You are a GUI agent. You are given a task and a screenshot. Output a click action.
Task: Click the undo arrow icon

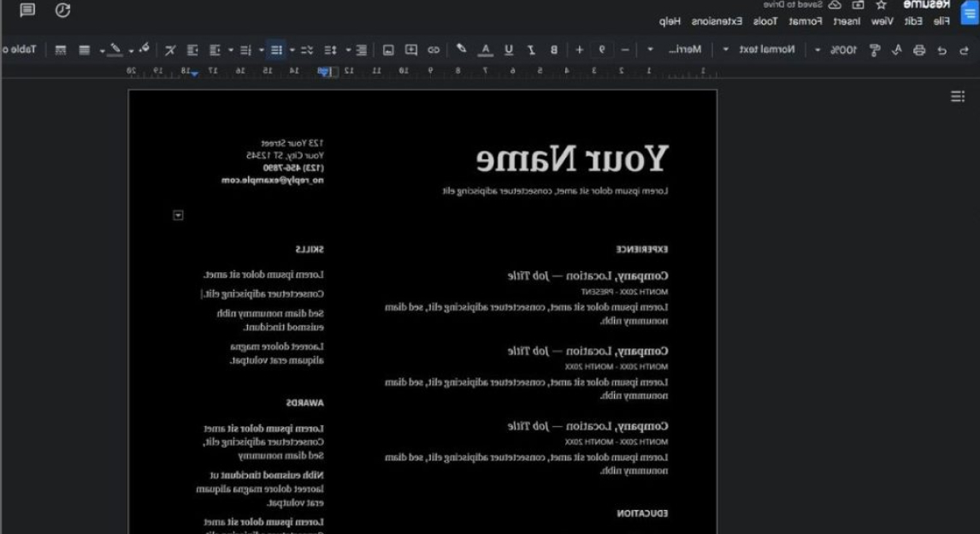tap(965, 50)
